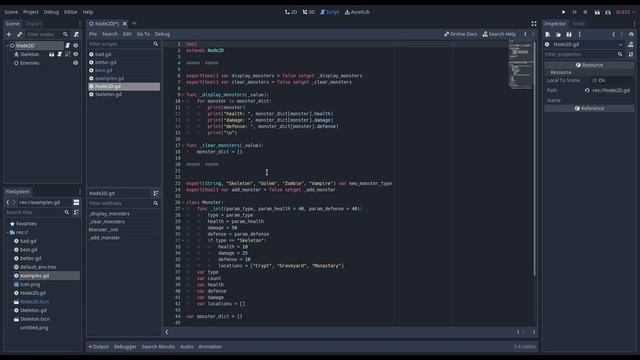Instance a child scene via the link icon
Viewport: 640px width, 360px height.
click(x=20, y=35)
